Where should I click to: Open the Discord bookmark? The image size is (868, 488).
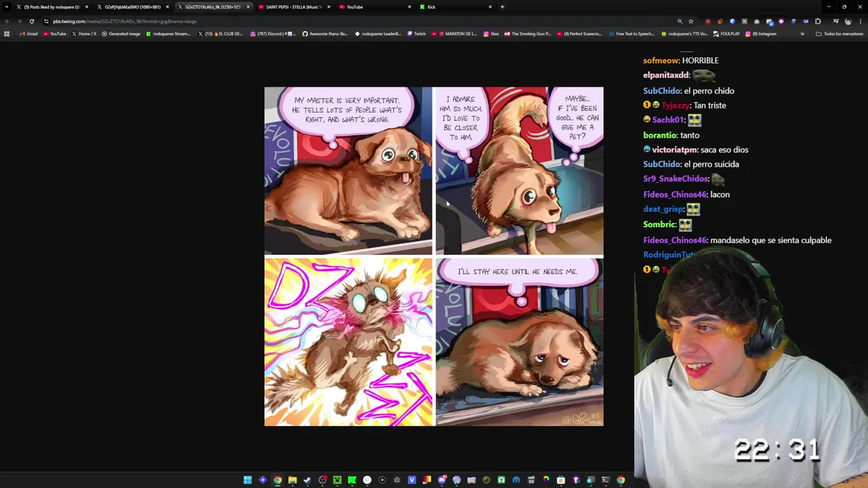click(x=274, y=34)
